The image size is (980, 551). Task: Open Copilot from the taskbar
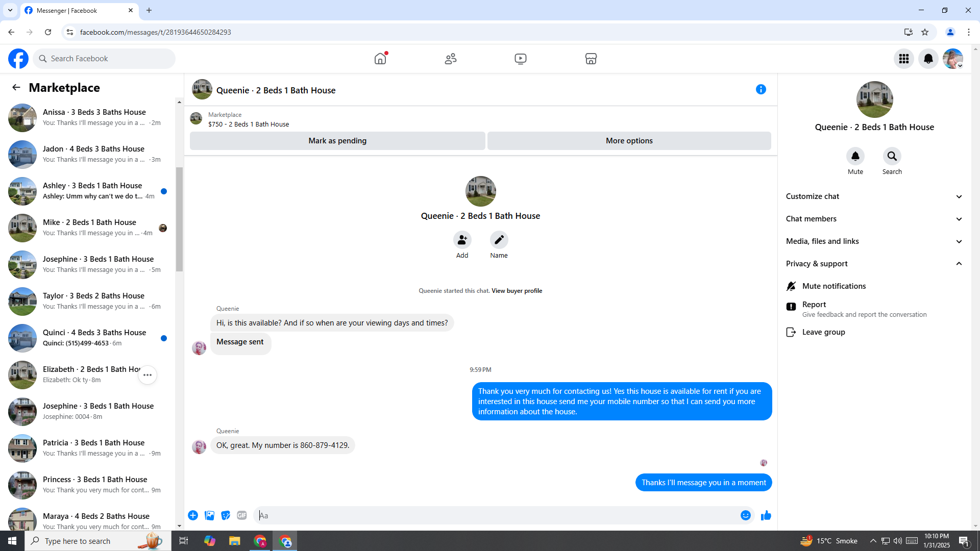[x=210, y=541]
